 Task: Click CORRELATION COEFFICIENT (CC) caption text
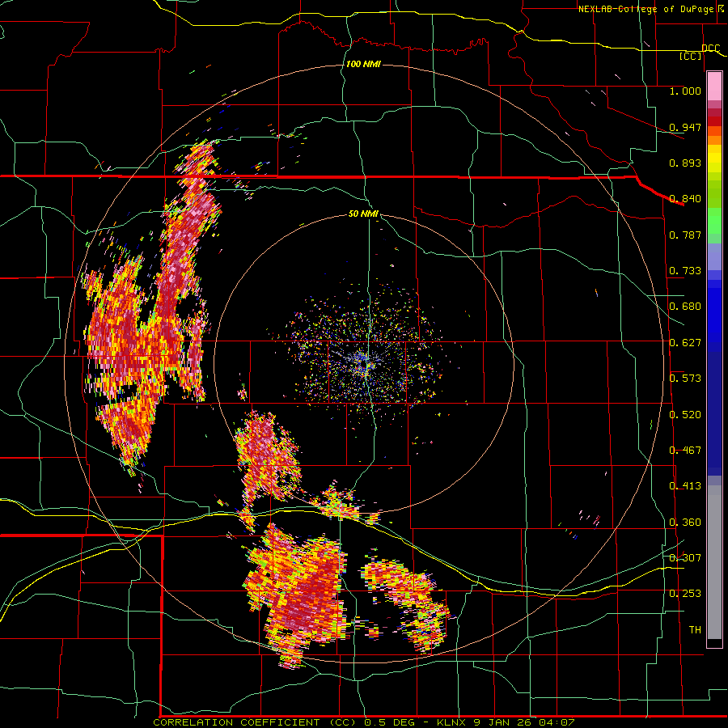[256, 722]
